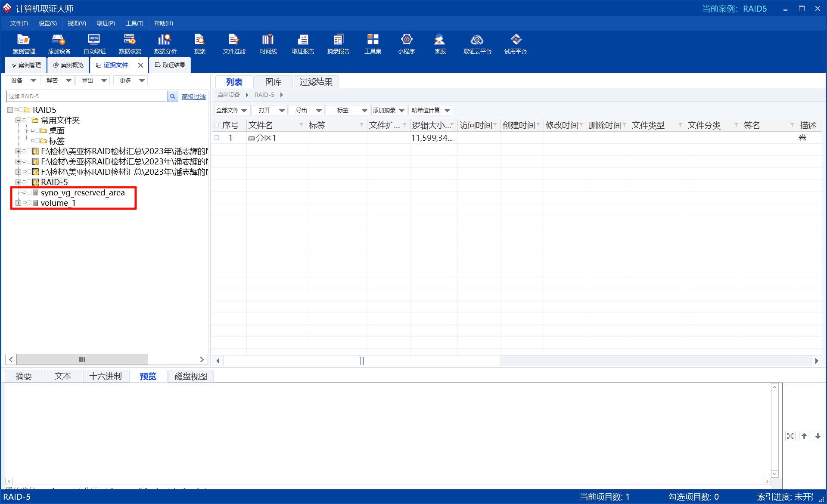Click the 添加设备 add device icon
Viewport: 827px width, 504px height.
coord(59,43)
